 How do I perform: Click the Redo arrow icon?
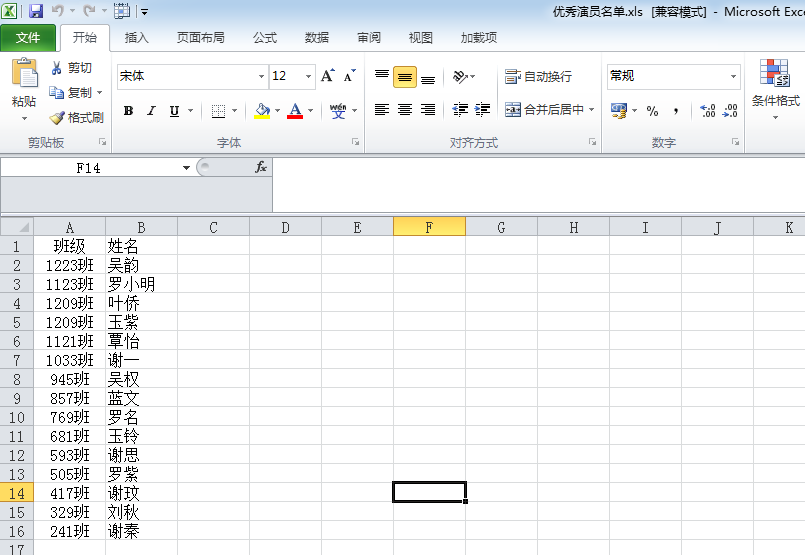click(89, 11)
